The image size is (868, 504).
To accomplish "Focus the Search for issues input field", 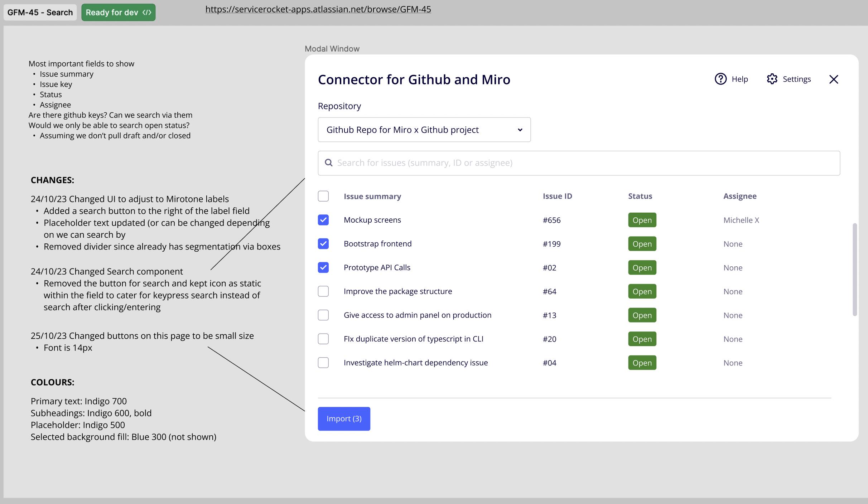I will tap(579, 163).
